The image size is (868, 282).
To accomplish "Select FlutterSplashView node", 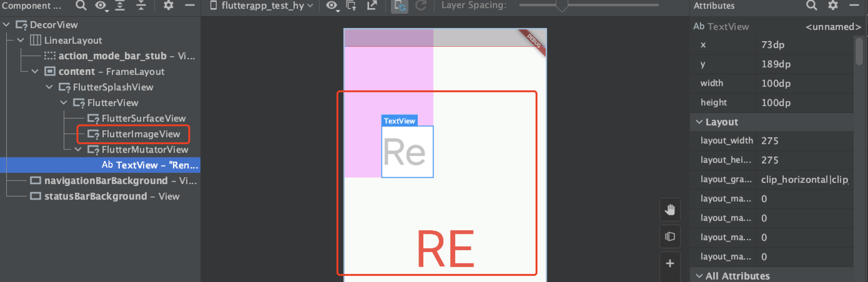I will pos(113,87).
